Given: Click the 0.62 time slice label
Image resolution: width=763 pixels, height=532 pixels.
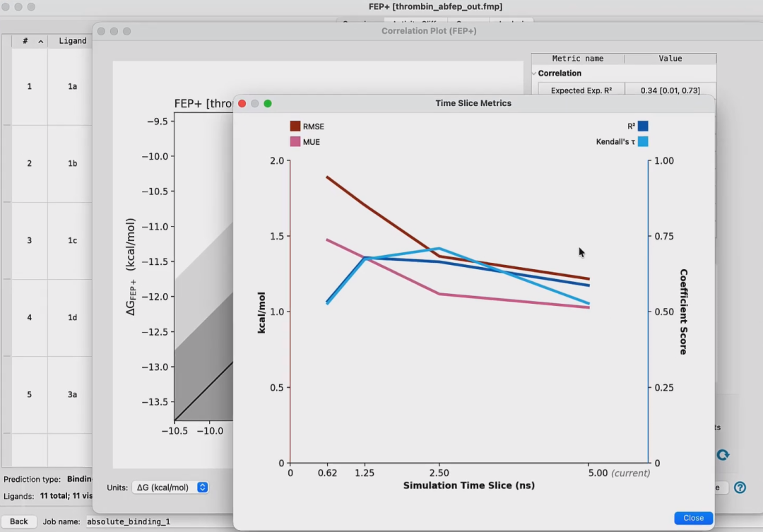Looking at the screenshot, I should coord(327,473).
